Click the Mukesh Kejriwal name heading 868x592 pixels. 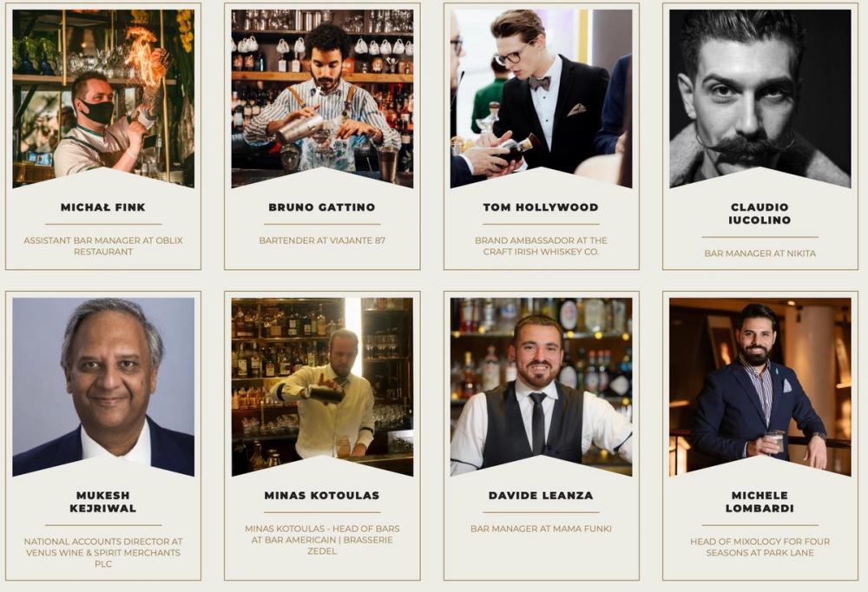[x=103, y=502]
